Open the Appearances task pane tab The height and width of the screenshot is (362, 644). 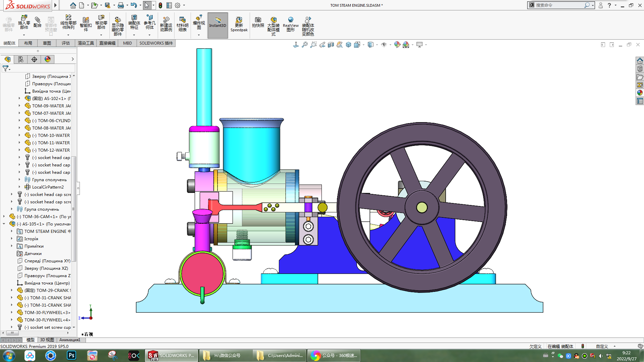(x=640, y=93)
